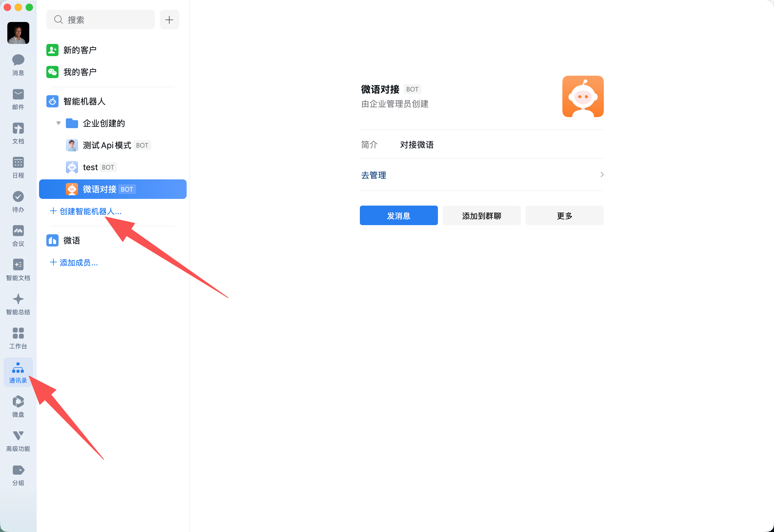Click the 对接微语 description text

click(x=417, y=145)
